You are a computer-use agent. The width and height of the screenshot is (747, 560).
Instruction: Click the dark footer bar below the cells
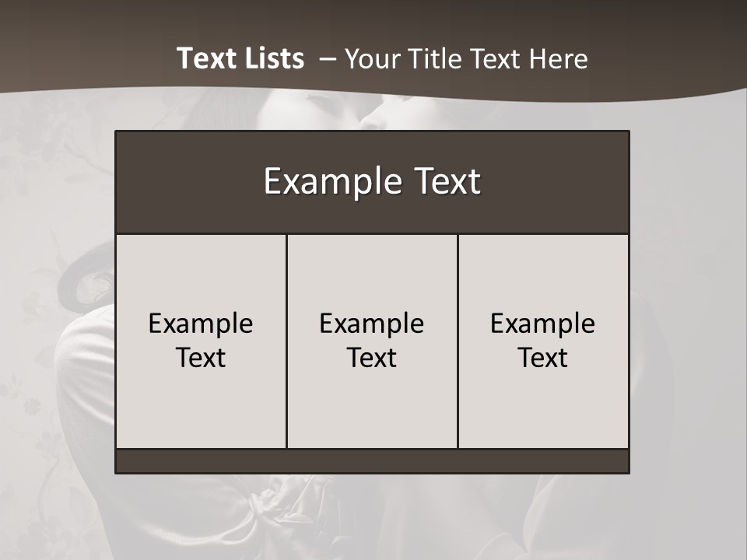tap(372, 461)
